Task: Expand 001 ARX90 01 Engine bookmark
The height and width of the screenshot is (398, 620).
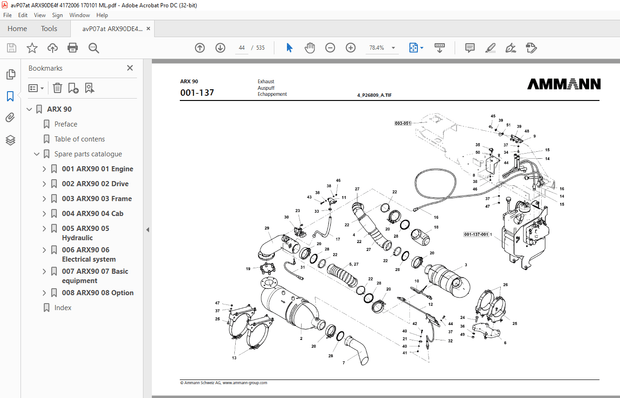Action: tap(44, 169)
